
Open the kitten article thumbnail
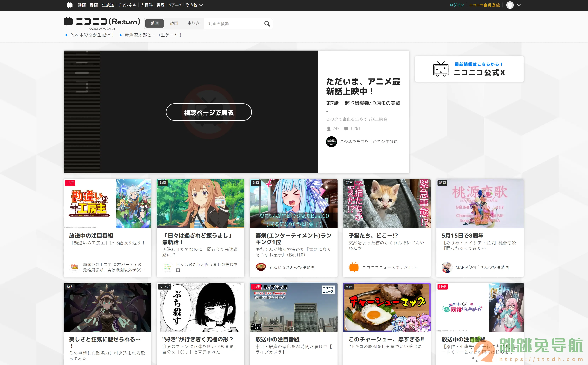387,203
